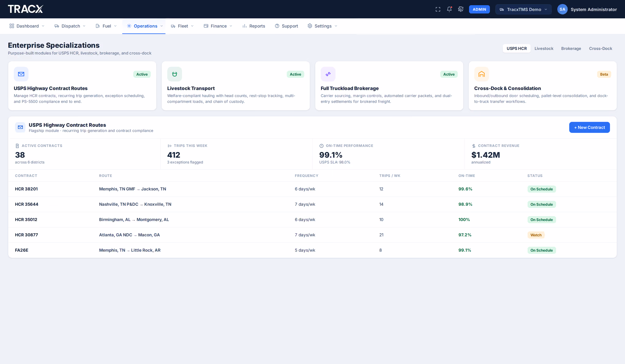The width and height of the screenshot is (625, 364).
Task: Click the USPS mail envelope card icon
Action: 21,74
